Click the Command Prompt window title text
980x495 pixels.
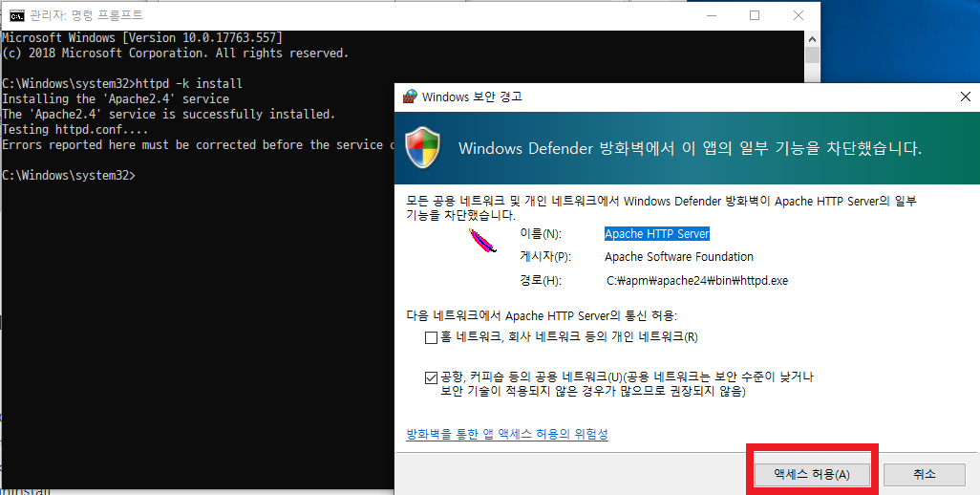tap(86, 15)
